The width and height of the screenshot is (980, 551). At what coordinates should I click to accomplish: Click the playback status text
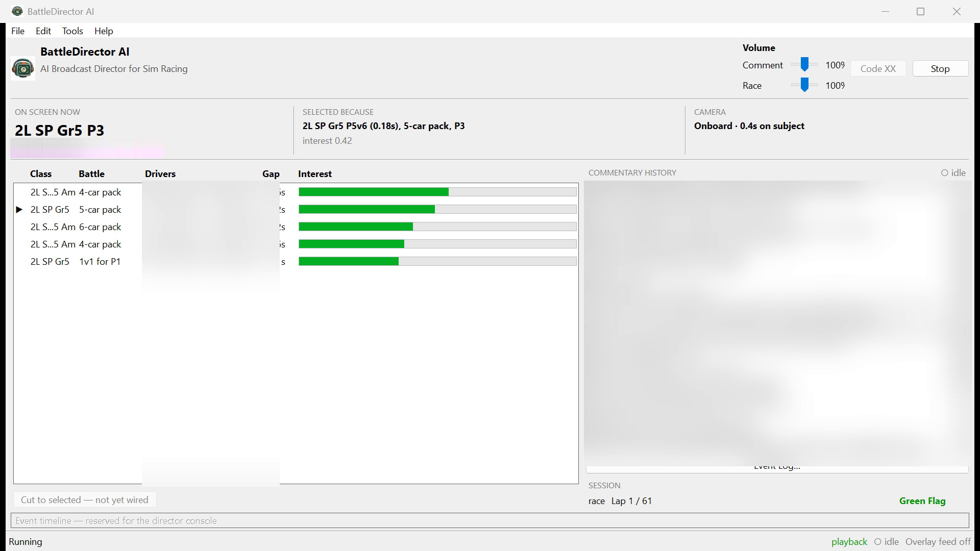(849, 542)
